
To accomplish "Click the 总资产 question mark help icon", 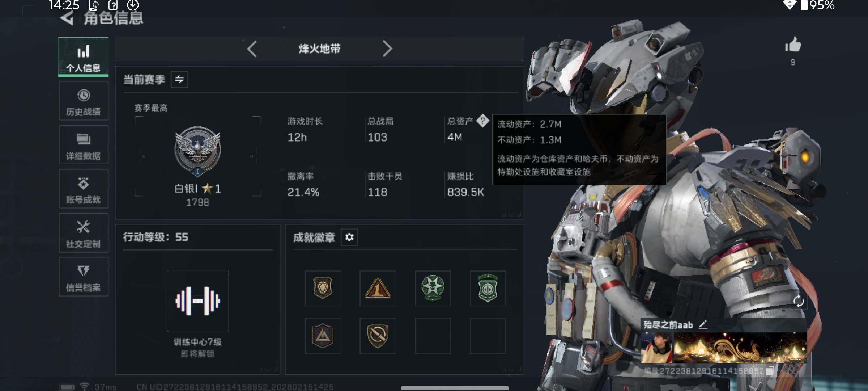I will point(482,121).
